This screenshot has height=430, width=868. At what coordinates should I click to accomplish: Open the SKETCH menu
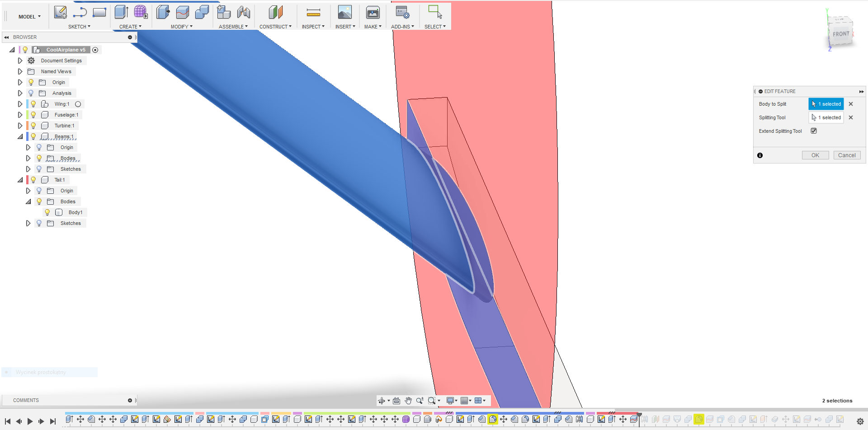79,27
